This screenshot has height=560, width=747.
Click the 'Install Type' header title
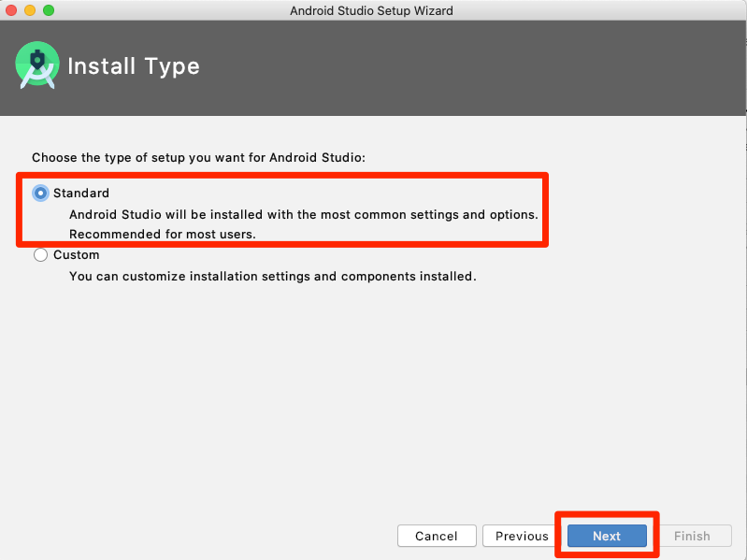[x=134, y=66]
